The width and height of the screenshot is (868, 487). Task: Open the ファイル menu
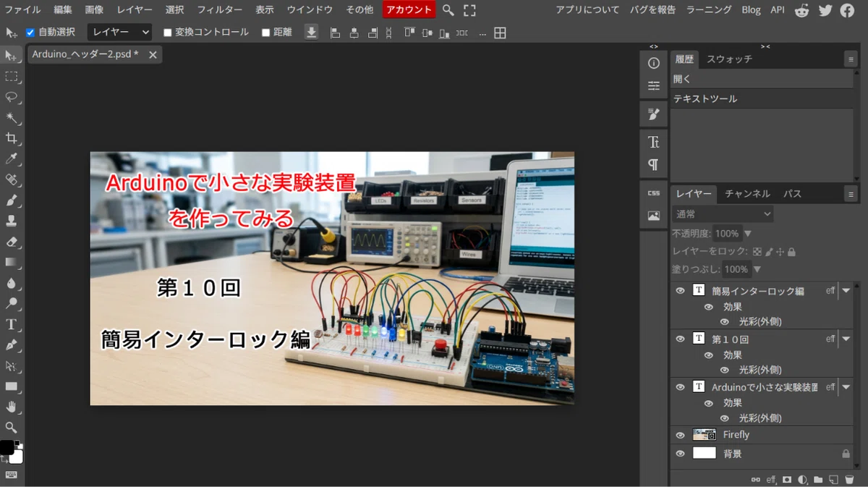pos(22,10)
